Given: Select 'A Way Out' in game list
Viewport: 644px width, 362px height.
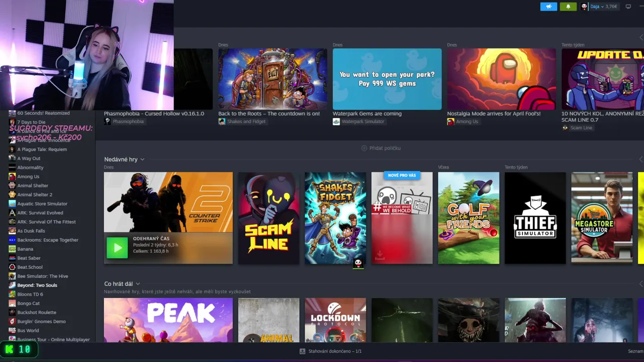Looking at the screenshot, I should [x=29, y=158].
